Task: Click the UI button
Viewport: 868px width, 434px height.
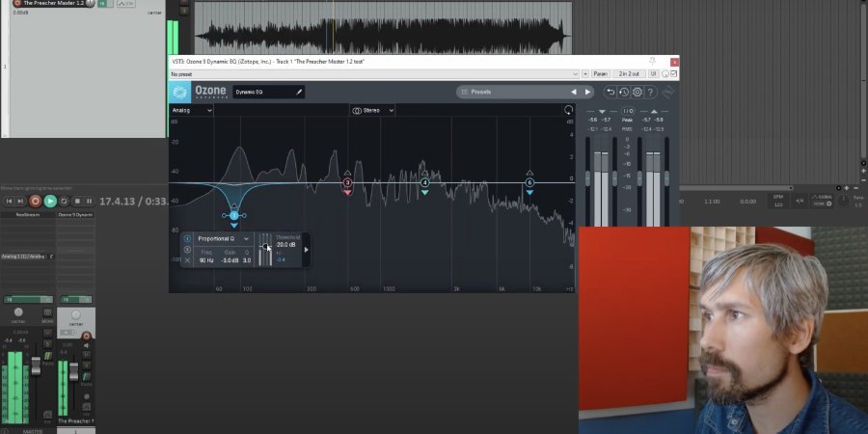Action: click(x=653, y=74)
